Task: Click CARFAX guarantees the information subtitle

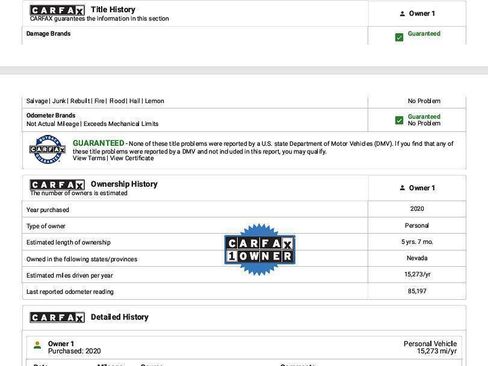Action: click(x=99, y=19)
